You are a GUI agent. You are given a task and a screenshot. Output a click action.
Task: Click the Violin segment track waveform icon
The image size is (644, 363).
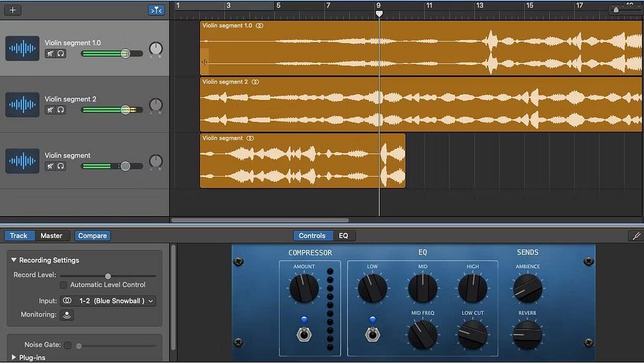(x=22, y=161)
